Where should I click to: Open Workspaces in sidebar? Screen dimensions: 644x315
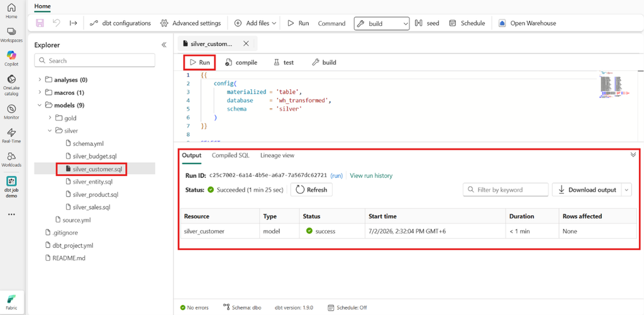point(11,35)
